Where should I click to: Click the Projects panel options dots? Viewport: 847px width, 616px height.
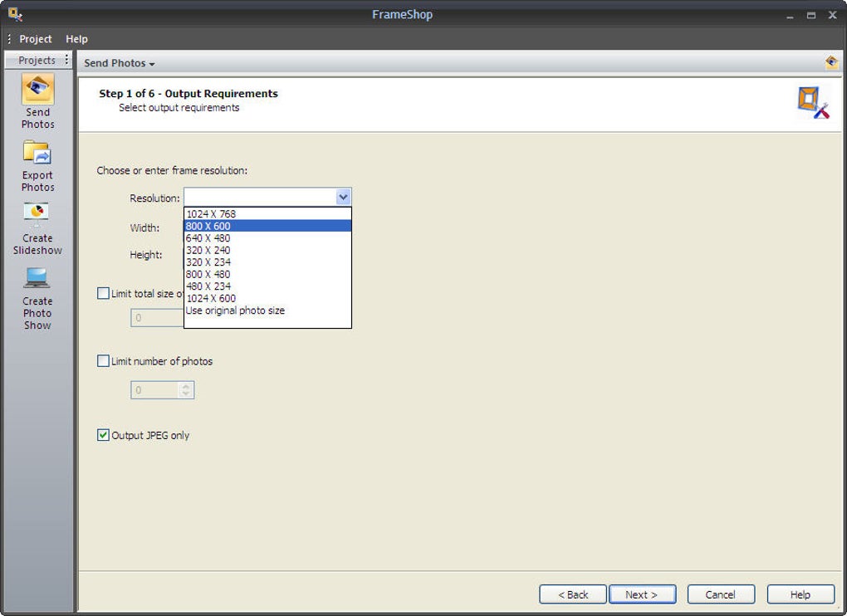point(66,60)
